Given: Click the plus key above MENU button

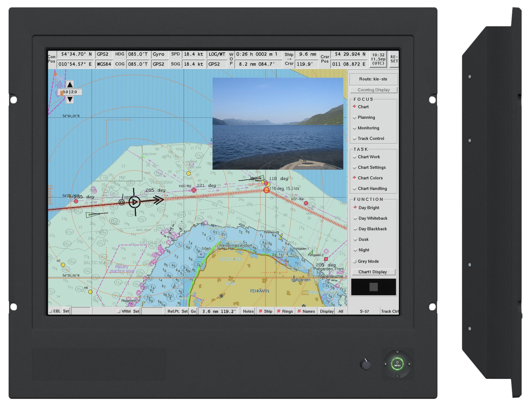Looking at the screenshot, I should (x=397, y=352).
